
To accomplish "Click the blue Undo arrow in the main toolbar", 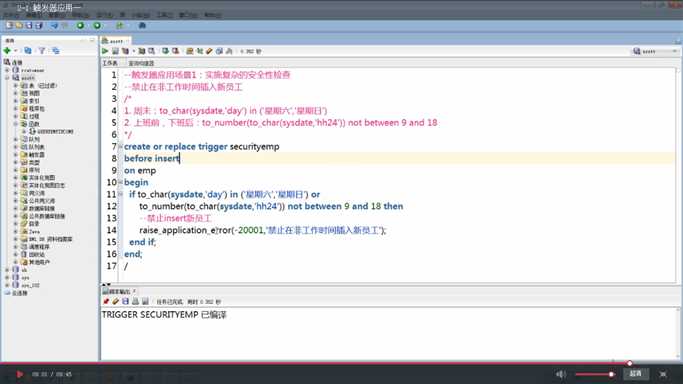I will point(54,26).
